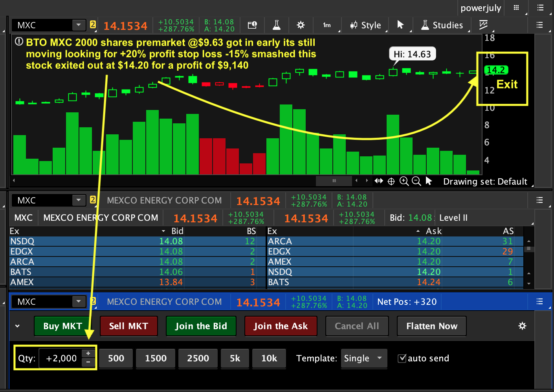Expand the Drawing set Default menu
The image size is (554, 392).
click(485, 181)
